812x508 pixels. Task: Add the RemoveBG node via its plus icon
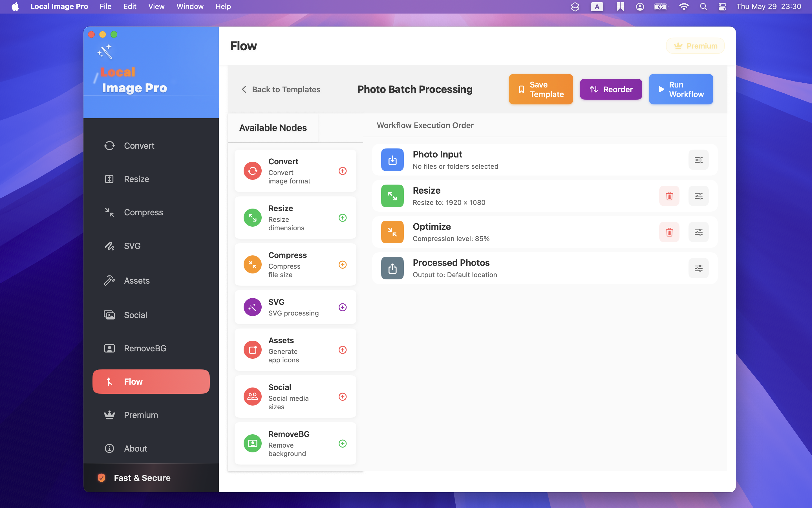pyautogui.click(x=342, y=443)
